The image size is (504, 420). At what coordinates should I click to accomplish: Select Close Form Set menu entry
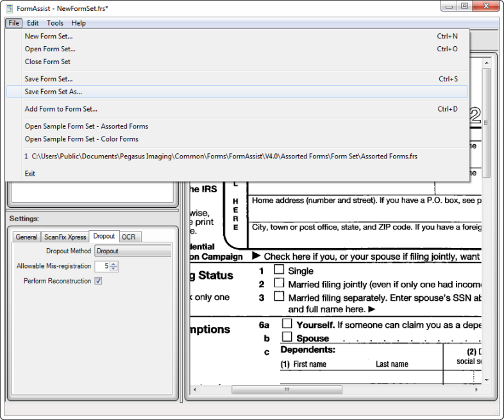(237, 62)
